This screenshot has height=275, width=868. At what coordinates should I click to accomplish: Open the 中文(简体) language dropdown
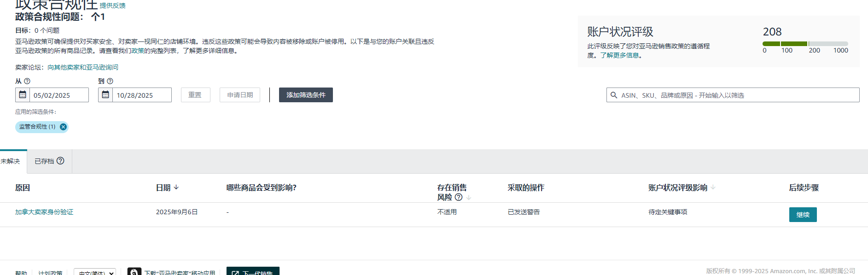[95, 272]
